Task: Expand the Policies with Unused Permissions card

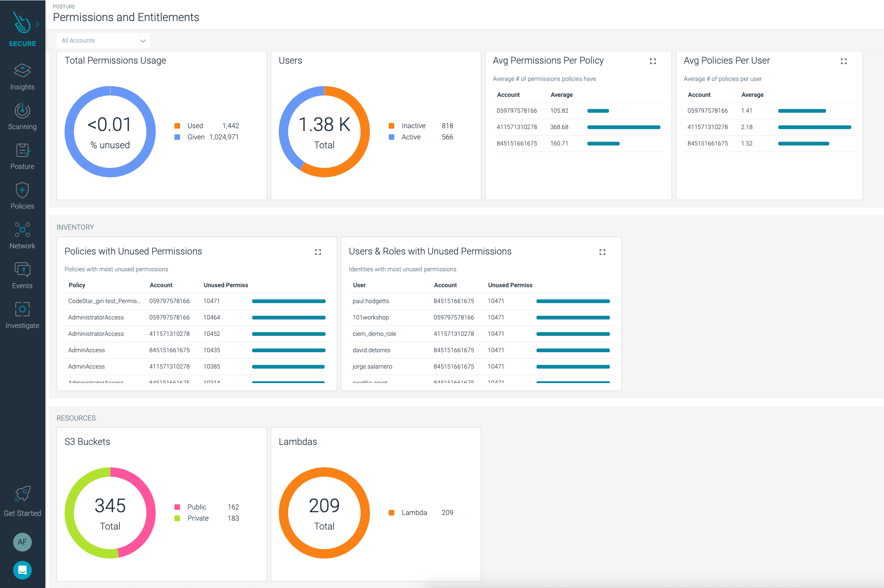Action: pos(318,252)
